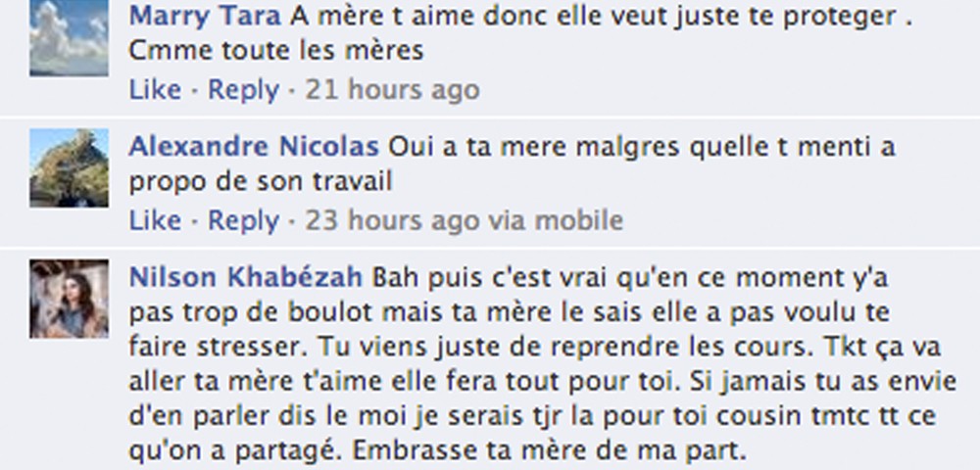Like Marry Tara's comment

[x=155, y=90]
